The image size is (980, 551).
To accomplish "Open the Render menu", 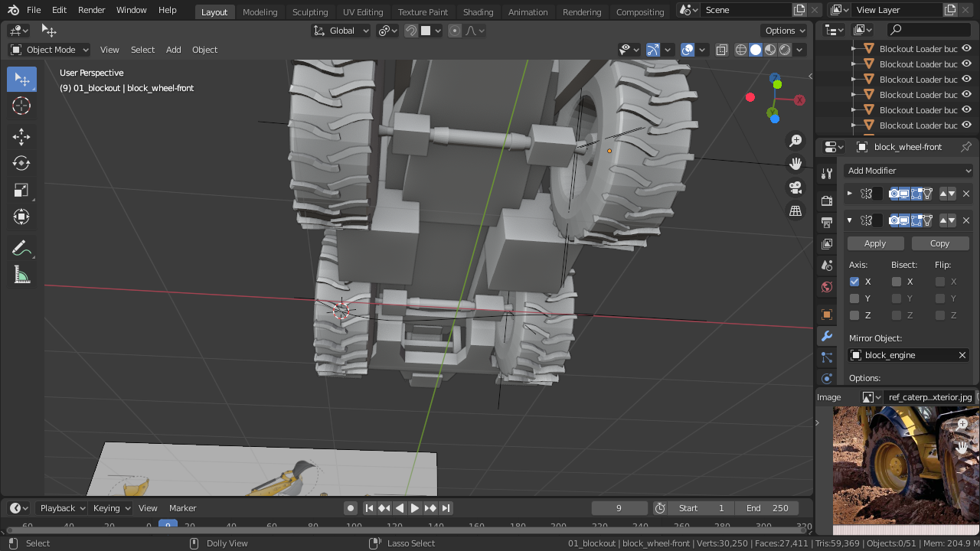I will [x=92, y=10].
